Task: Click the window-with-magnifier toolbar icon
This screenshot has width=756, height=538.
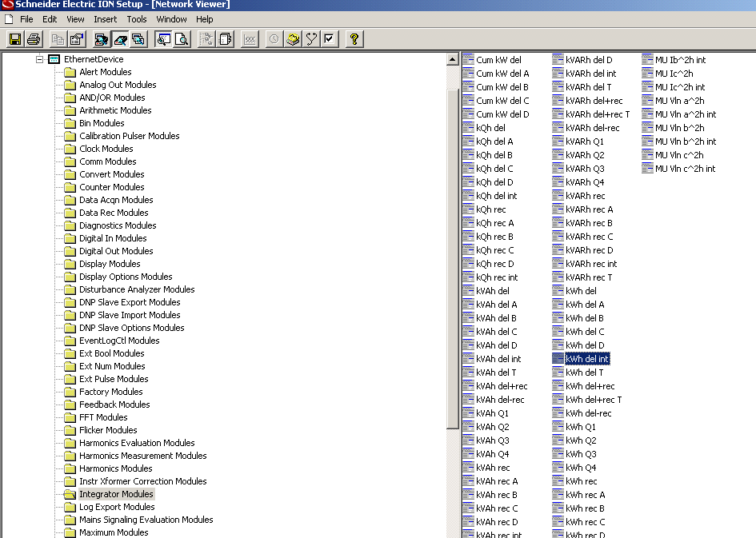Action: point(163,39)
